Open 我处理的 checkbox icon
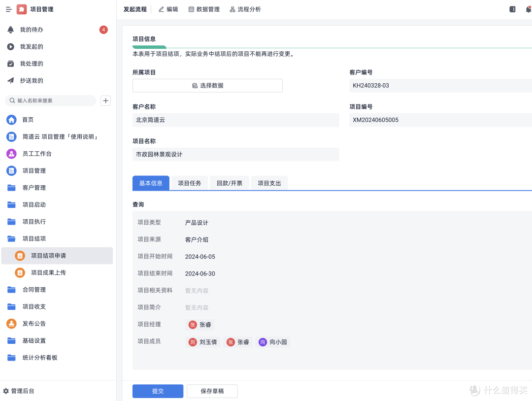 [x=10, y=64]
